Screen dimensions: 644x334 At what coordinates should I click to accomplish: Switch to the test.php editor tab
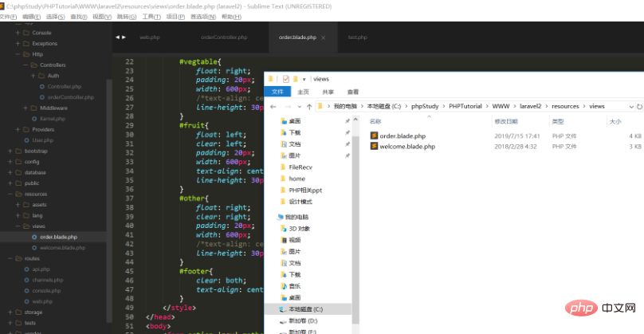click(x=358, y=37)
